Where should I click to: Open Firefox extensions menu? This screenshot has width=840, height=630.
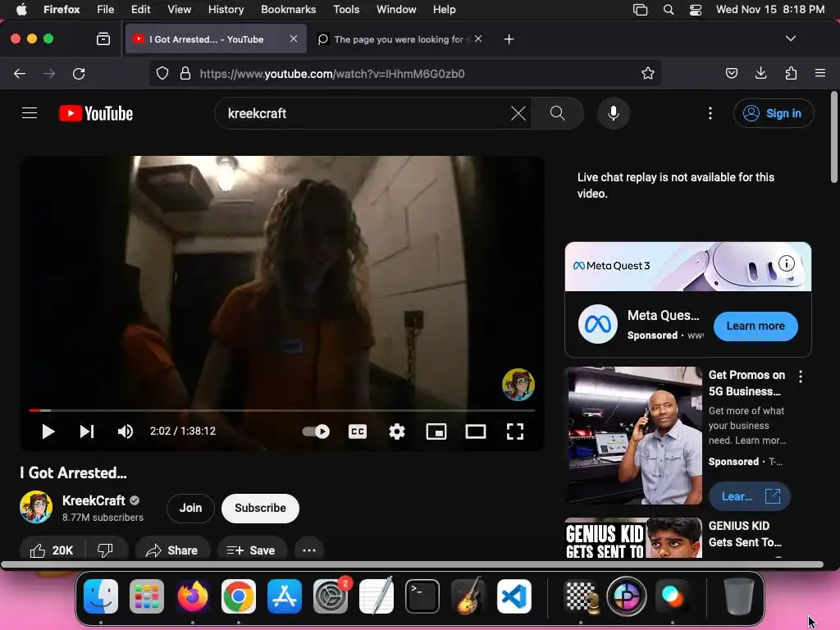coord(791,73)
